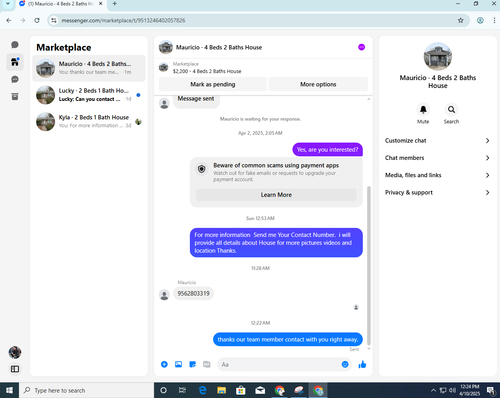Close the Mauricio browser tab
500x398 pixels.
coord(101,4)
